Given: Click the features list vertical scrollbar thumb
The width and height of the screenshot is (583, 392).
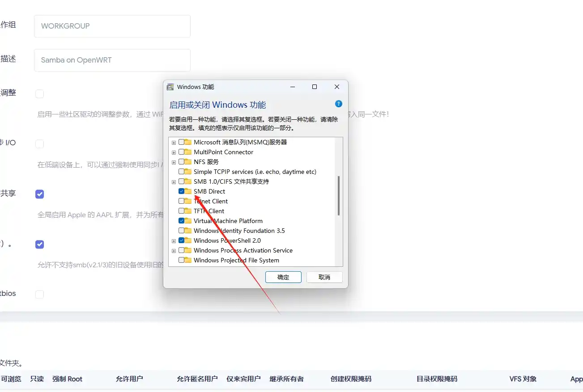Looking at the screenshot, I should pyautogui.click(x=339, y=195).
